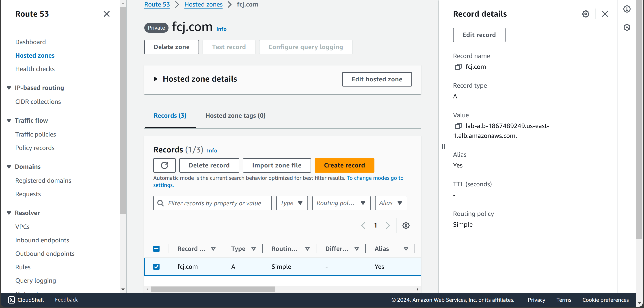Image resolution: width=644 pixels, height=308 pixels.
Task: Click the CloudShell icon in footer
Action: [11, 300]
